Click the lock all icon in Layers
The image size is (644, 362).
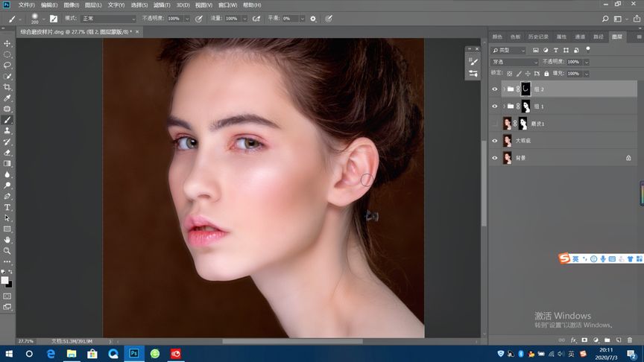pyautogui.click(x=547, y=74)
